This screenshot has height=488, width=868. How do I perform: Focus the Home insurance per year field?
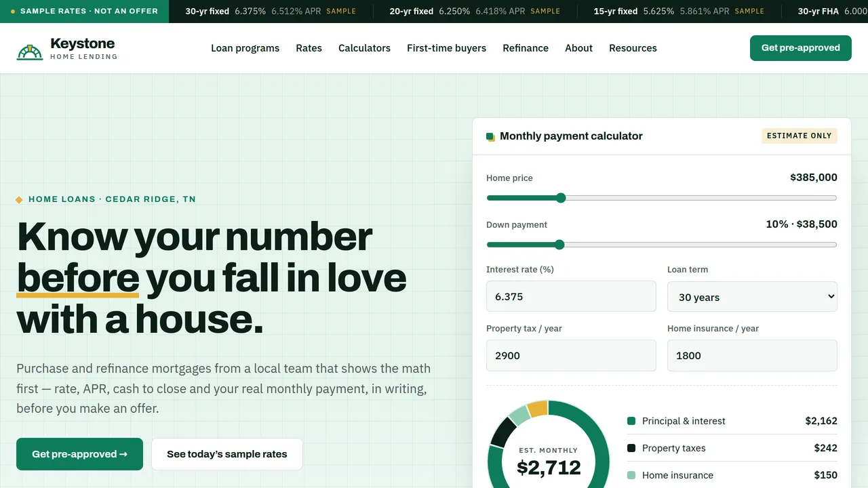752,355
